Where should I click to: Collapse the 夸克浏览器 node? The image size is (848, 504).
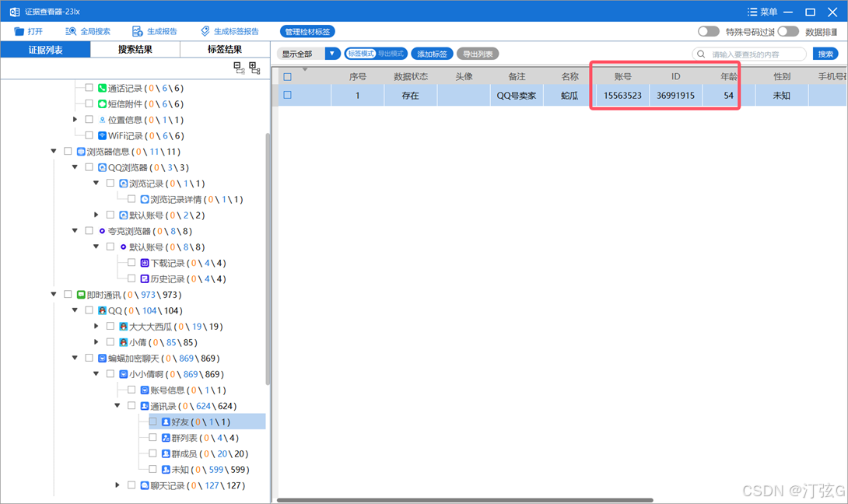pyautogui.click(x=75, y=231)
